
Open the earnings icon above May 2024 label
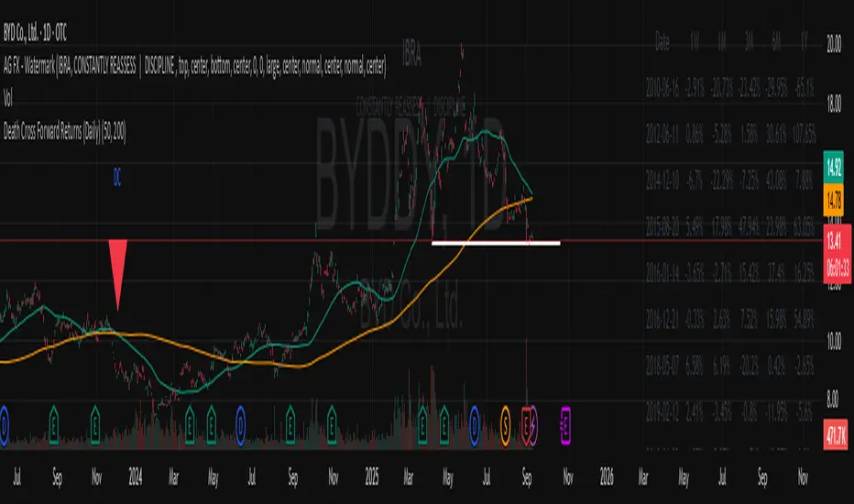212,425
